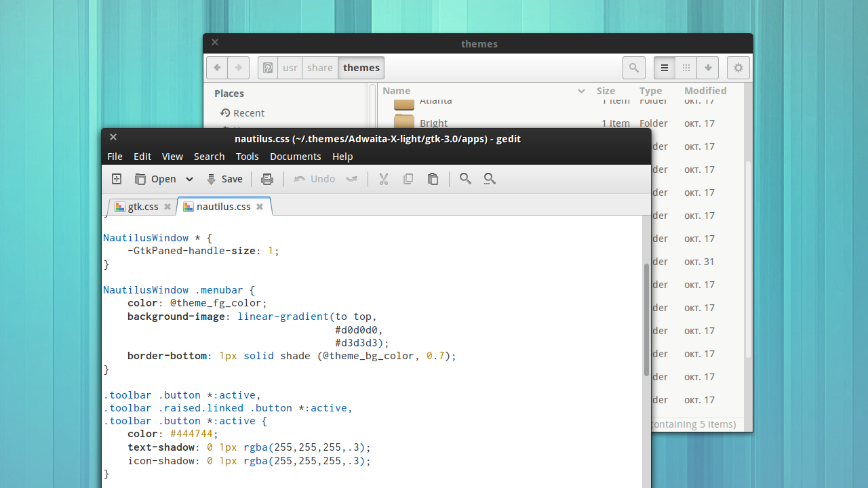Open the View menu in gedit
The image size is (868, 488).
click(172, 157)
